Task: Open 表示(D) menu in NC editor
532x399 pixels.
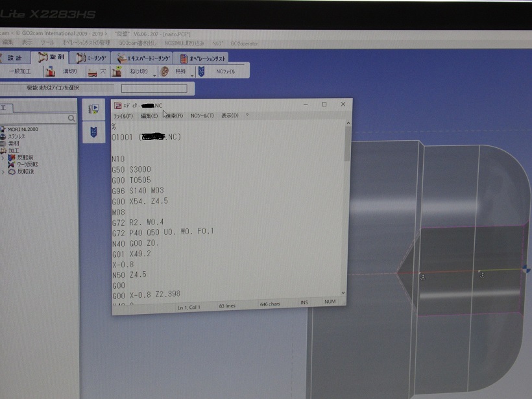Action: [x=230, y=115]
